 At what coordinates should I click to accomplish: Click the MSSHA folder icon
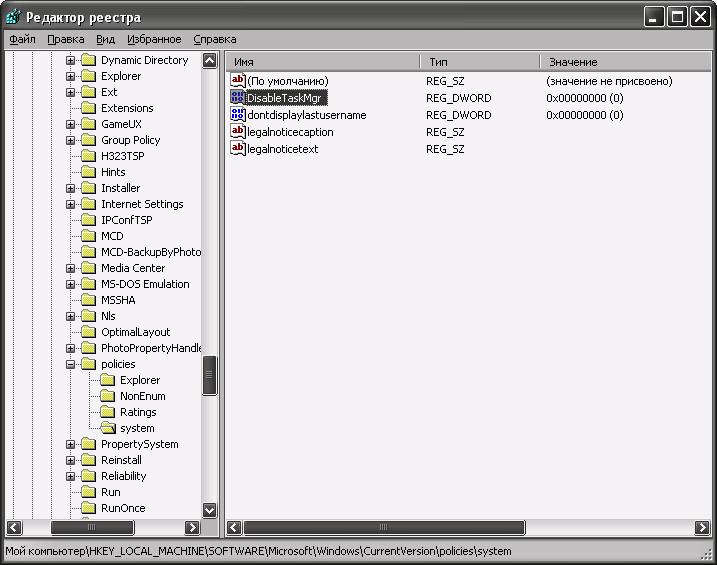point(88,300)
